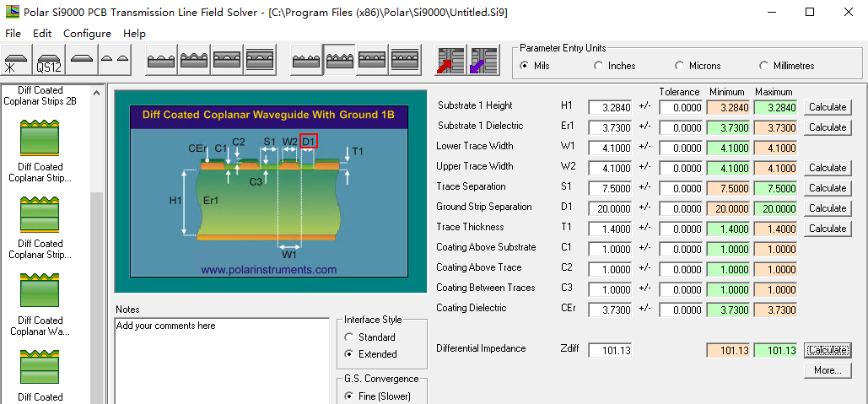Edit the Er1 dielectric value field
868x404 pixels.
pyautogui.click(x=610, y=128)
